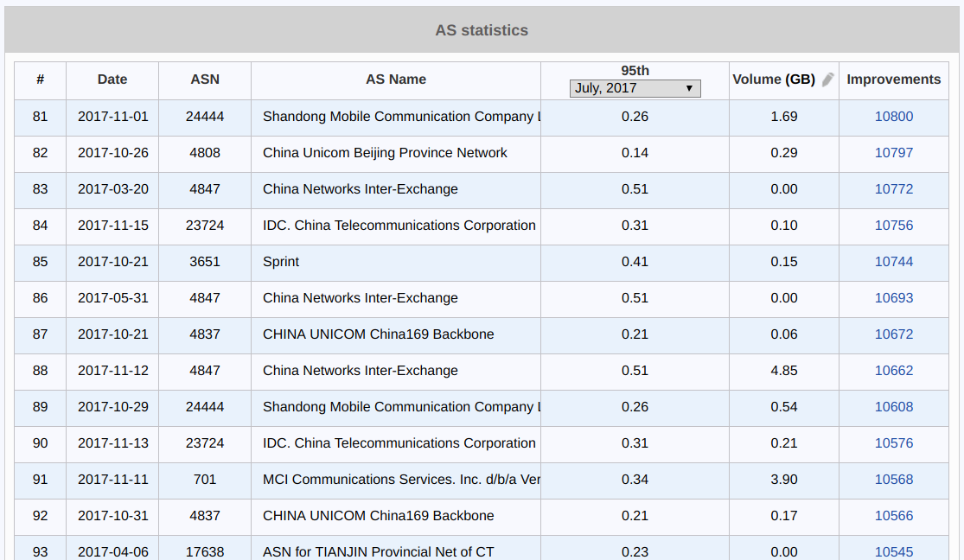Select the date cell 2017-05-31
Image resolution: width=964 pixels, height=560 pixels.
[x=112, y=298]
